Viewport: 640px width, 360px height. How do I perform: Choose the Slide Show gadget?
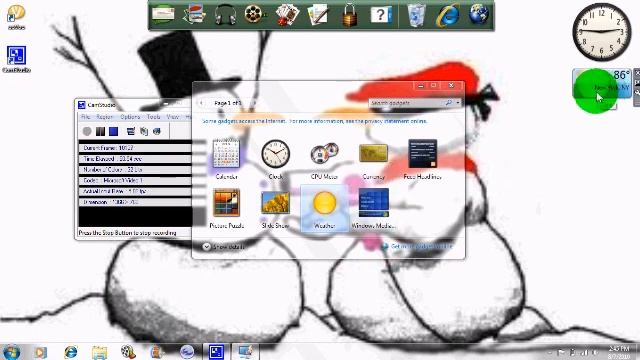(x=276, y=208)
